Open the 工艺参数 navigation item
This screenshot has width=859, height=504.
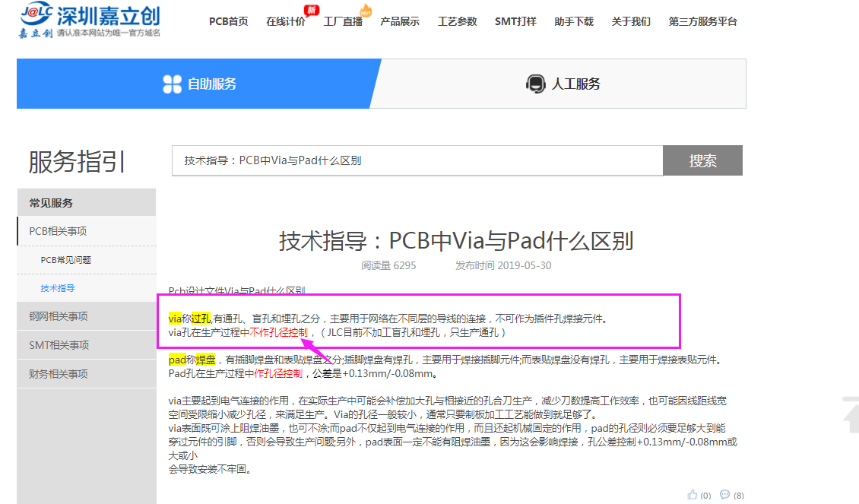click(x=457, y=21)
